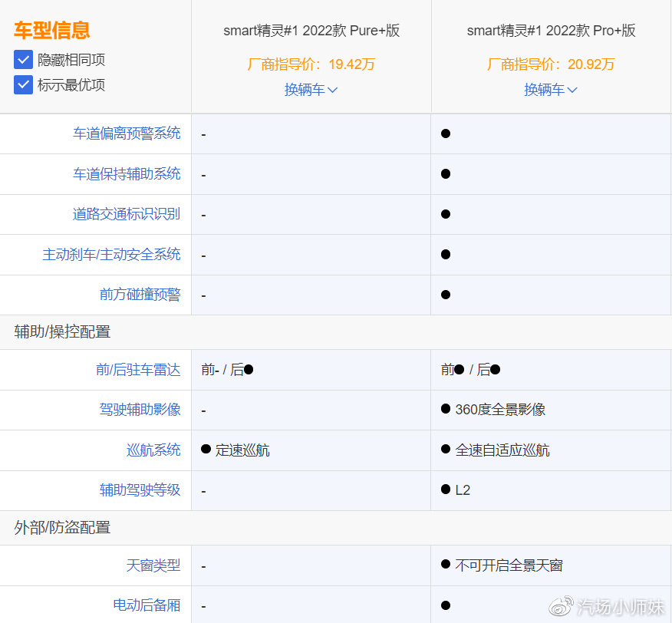Click Pro+版 dot in 车道保持辅助系统 row
This screenshot has width=672, height=623.
pos(446,174)
